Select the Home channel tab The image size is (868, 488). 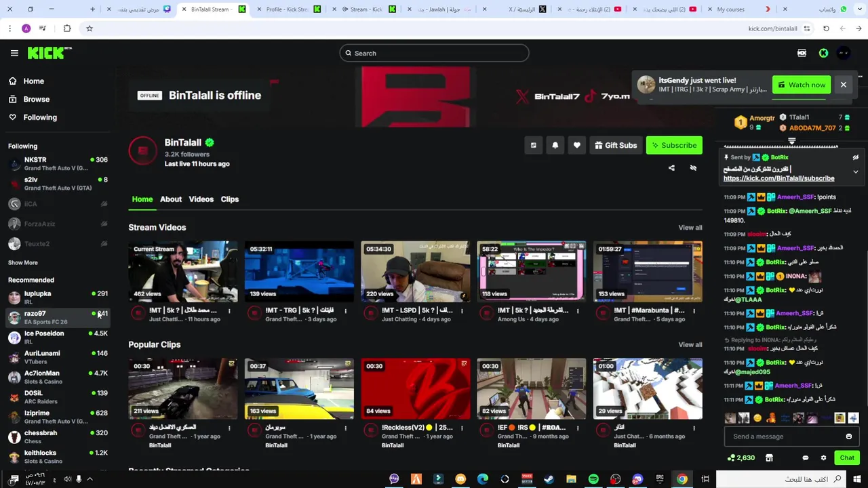[142, 199]
